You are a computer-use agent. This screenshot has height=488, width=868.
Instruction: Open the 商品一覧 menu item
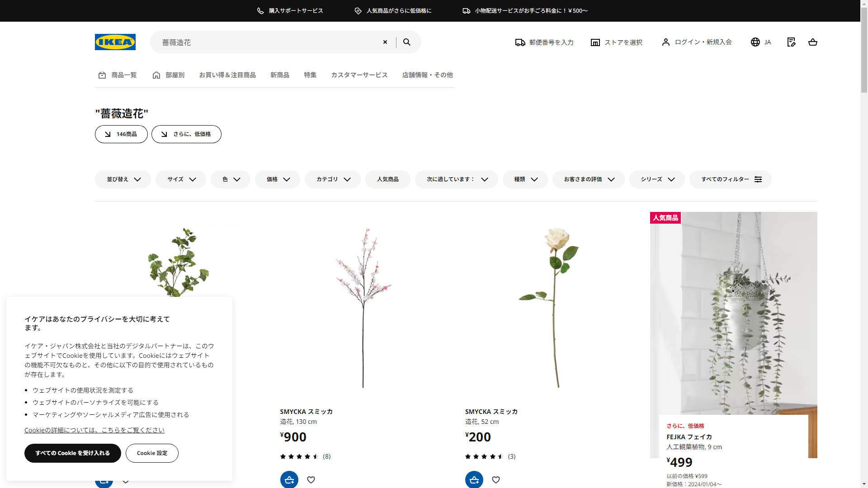pos(118,75)
